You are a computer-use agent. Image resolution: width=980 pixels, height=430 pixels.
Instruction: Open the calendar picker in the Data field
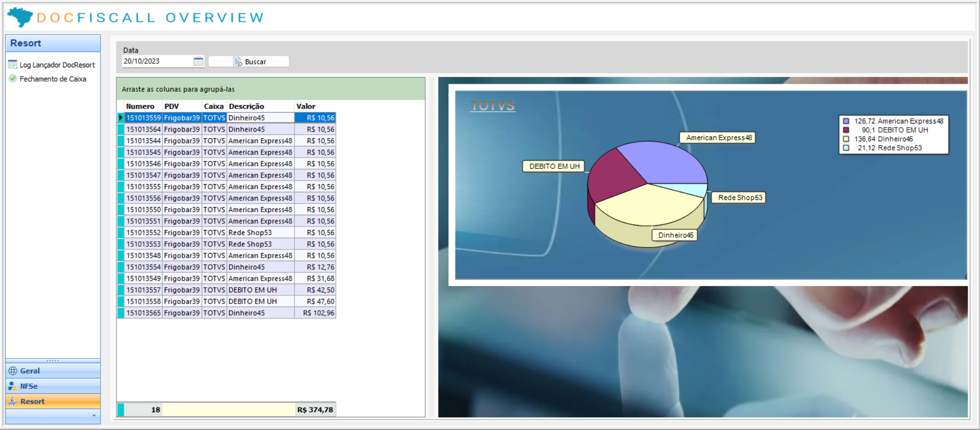click(199, 61)
